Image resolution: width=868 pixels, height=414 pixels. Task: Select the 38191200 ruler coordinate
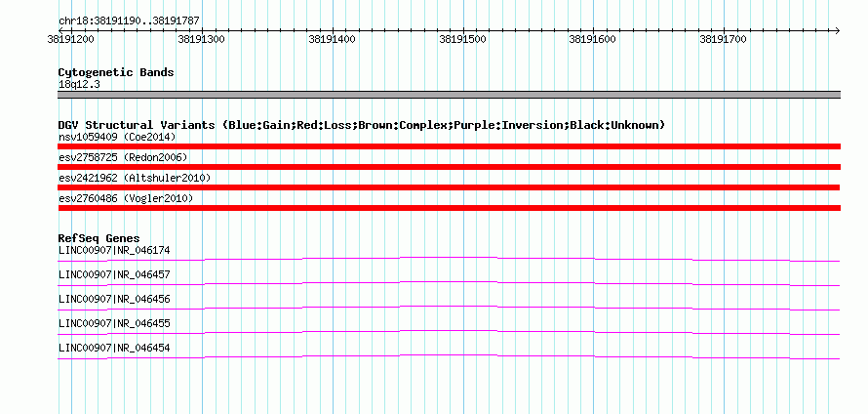(70, 39)
